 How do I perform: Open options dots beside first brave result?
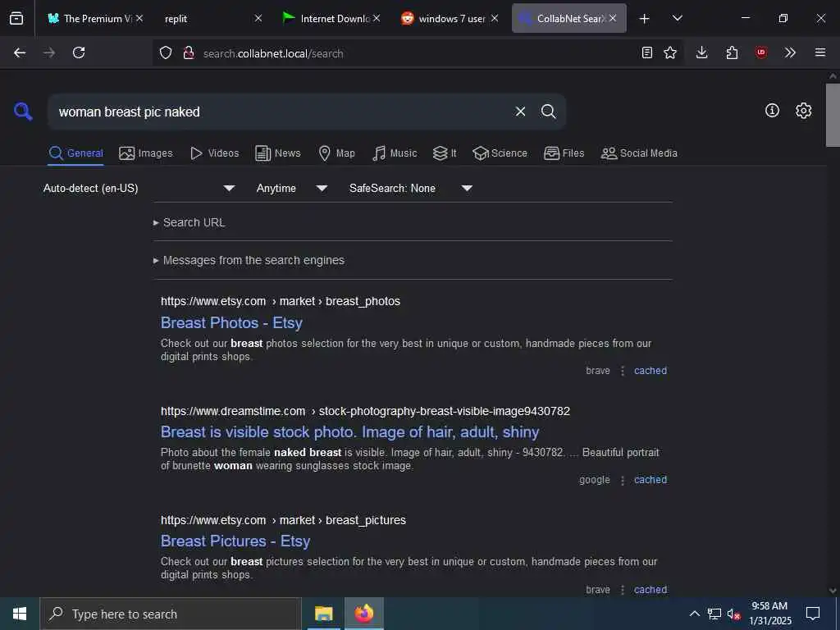[x=623, y=371]
